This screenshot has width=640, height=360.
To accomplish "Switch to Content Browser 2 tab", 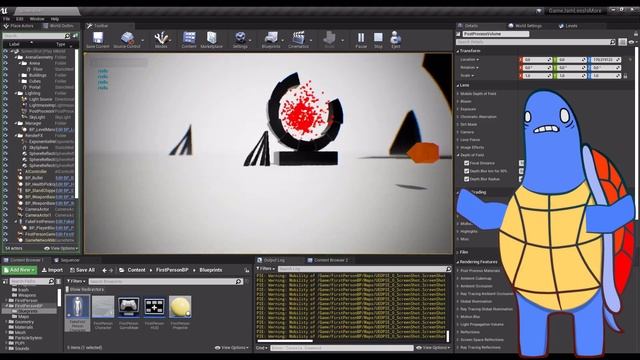I will pos(328,260).
